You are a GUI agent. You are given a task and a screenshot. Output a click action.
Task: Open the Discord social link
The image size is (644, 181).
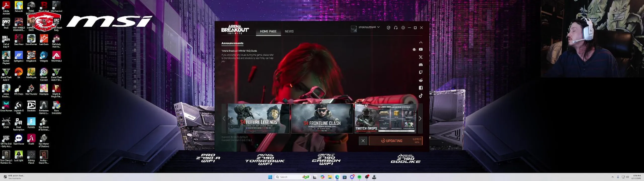(421, 65)
